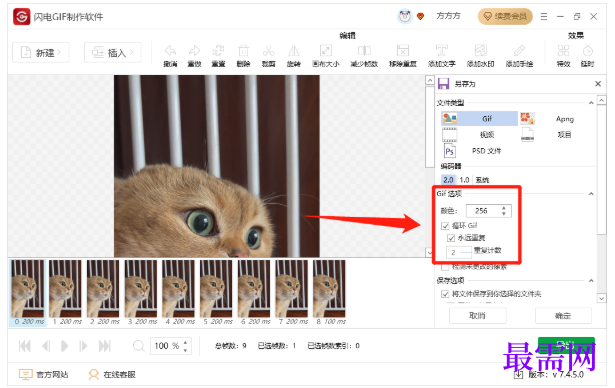Click the Add text (添加文字) tool

click(x=442, y=51)
